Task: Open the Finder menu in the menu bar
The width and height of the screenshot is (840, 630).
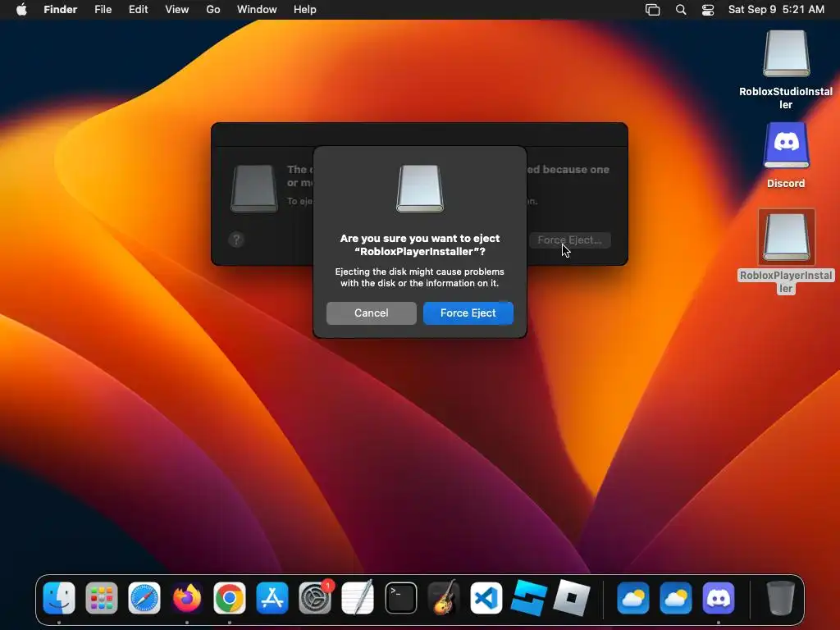Action: [61, 10]
